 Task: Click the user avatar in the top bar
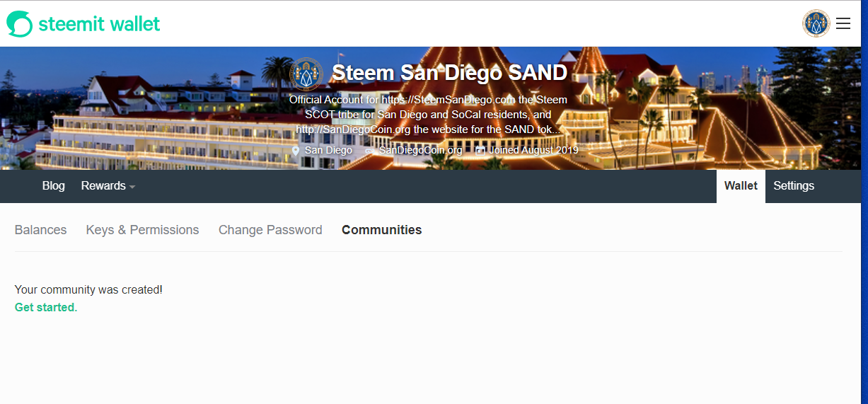coord(816,23)
